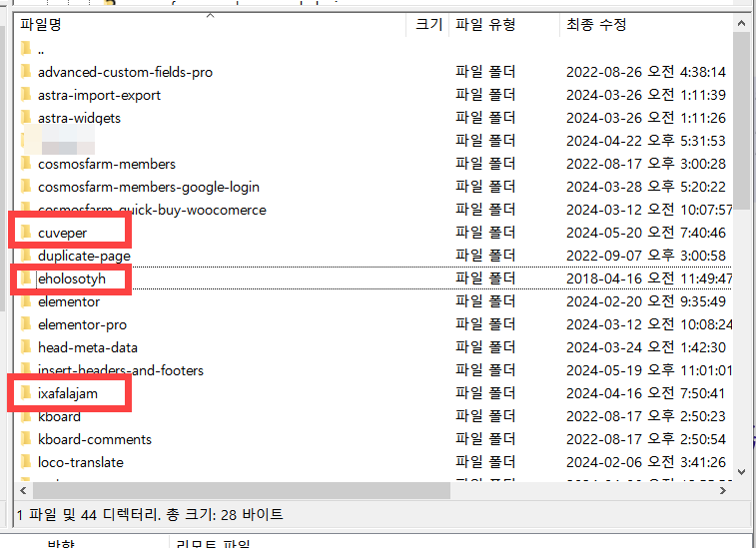The width and height of the screenshot is (756, 548).
Task: Click status bar text '1 파일 및 44 디렉터리'
Action: click(88, 515)
